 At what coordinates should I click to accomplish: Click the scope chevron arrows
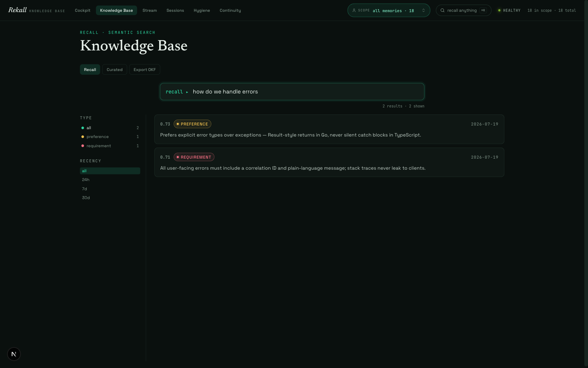423,10
